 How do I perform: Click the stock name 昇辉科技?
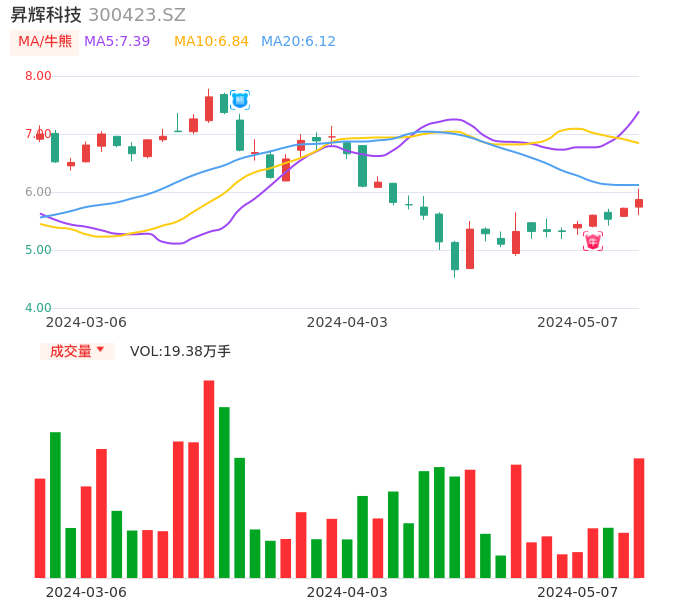[46, 15]
